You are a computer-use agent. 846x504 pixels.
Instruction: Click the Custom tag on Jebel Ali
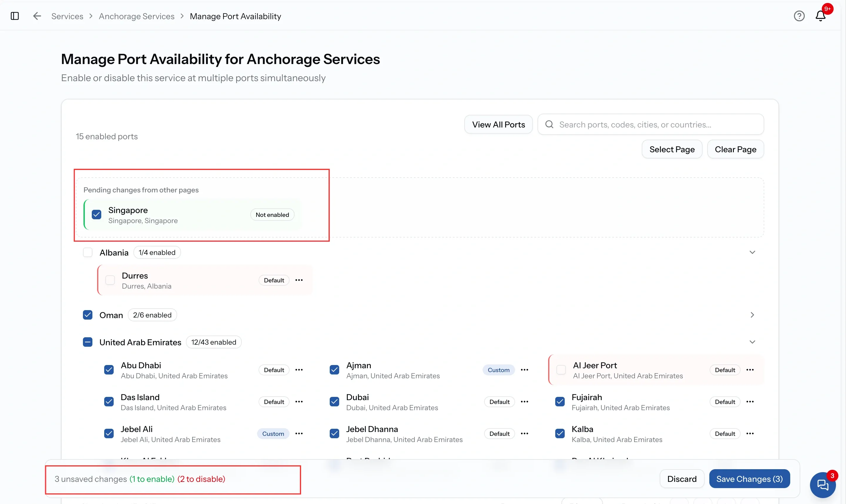273,434
